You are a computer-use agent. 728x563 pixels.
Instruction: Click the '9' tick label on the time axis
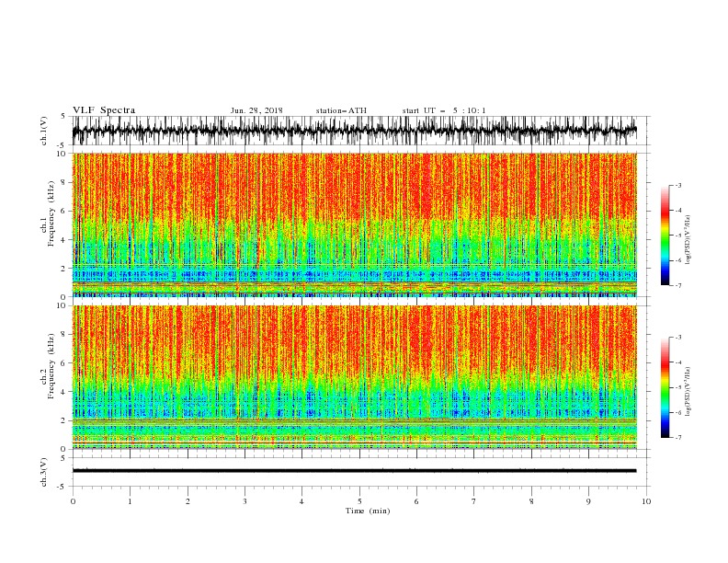click(588, 501)
